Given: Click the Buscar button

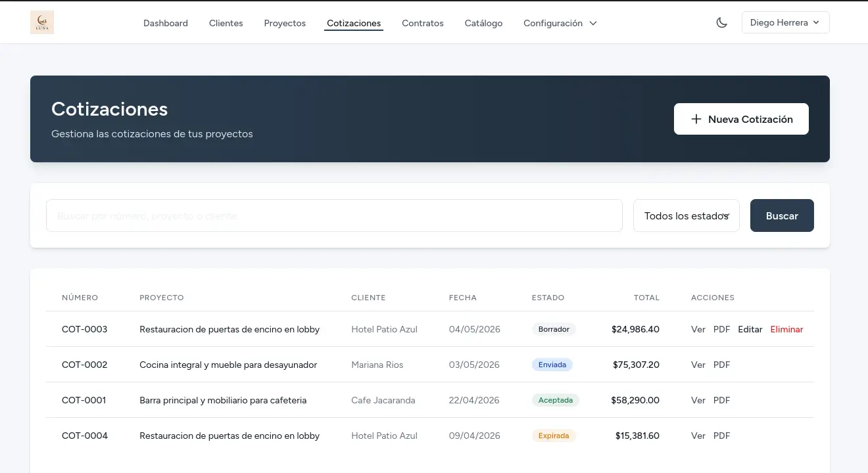Looking at the screenshot, I should pos(782,215).
